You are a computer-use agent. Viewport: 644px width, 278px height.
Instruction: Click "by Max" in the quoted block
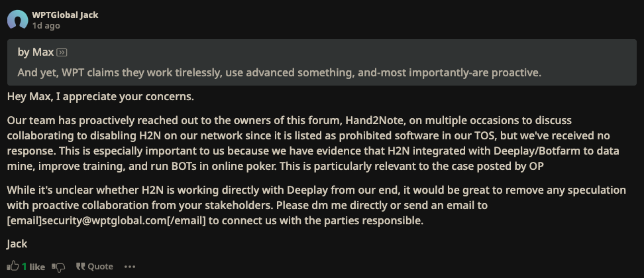tap(35, 52)
